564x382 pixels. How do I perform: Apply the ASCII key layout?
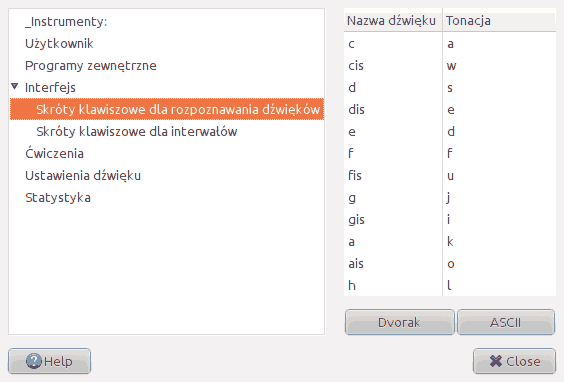pos(505,322)
